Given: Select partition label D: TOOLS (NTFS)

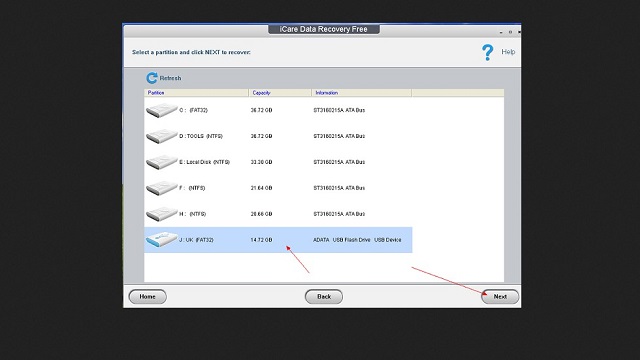Looking at the screenshot, I should point(201,136).
